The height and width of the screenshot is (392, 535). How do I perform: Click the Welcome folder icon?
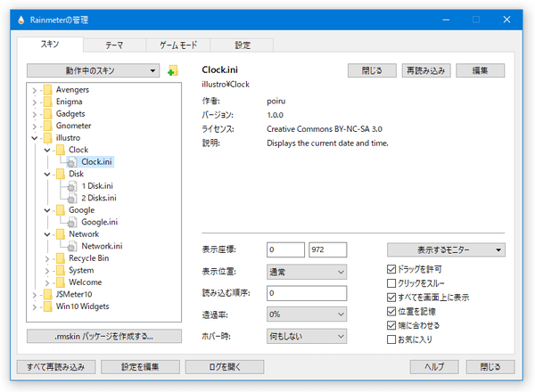[61, 282]
